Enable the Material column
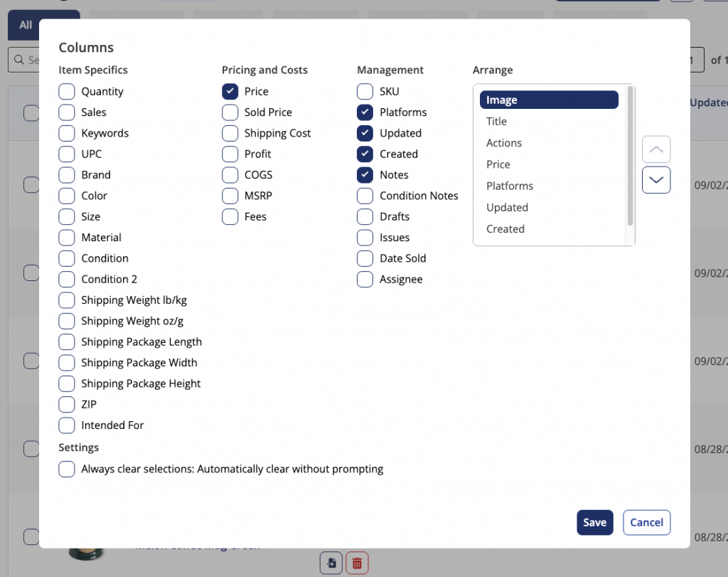Screen dimensions: 728x577 [x=67, y=238]
